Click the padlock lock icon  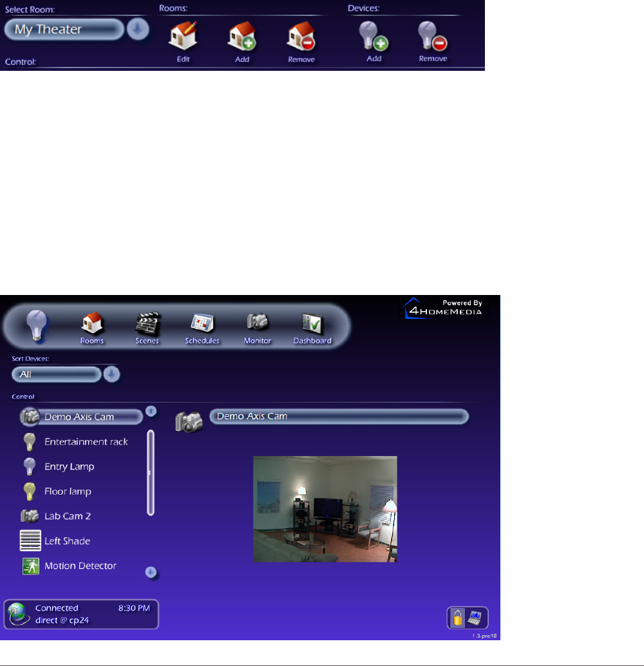pos(457,618)
